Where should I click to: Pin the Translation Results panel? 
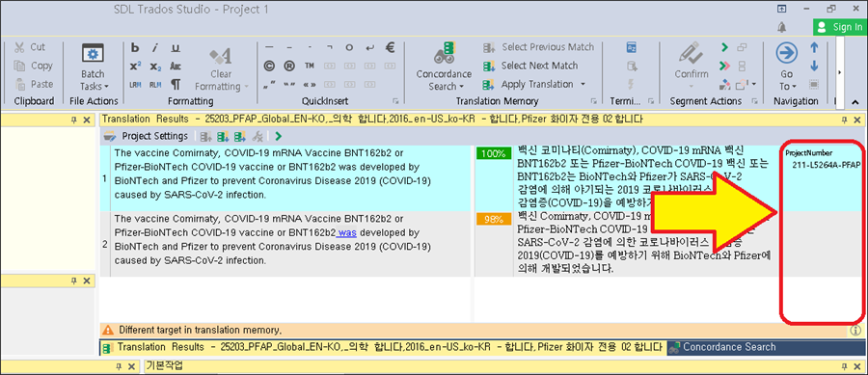tap(844, 120)
